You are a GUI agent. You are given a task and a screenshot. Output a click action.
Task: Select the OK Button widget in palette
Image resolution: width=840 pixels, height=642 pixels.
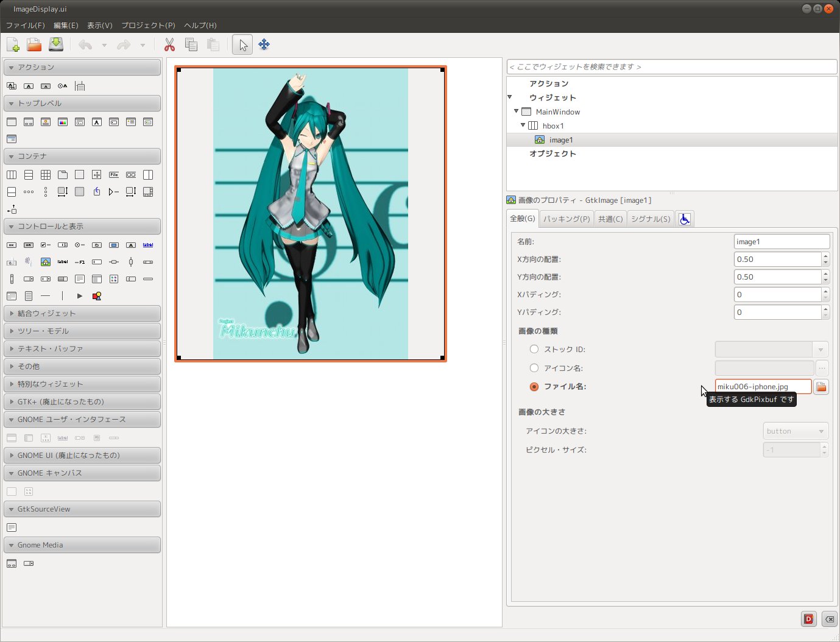pos(12,245)
